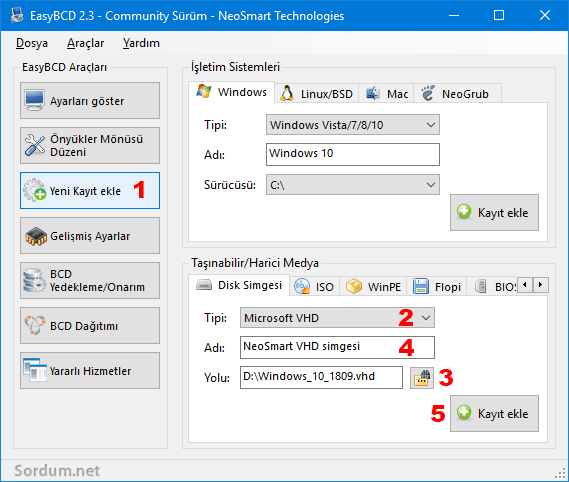Click Kayıt ekle in Taşınabilir/Harici Medya section
The image size is (569, 482).
coord(494,413)
